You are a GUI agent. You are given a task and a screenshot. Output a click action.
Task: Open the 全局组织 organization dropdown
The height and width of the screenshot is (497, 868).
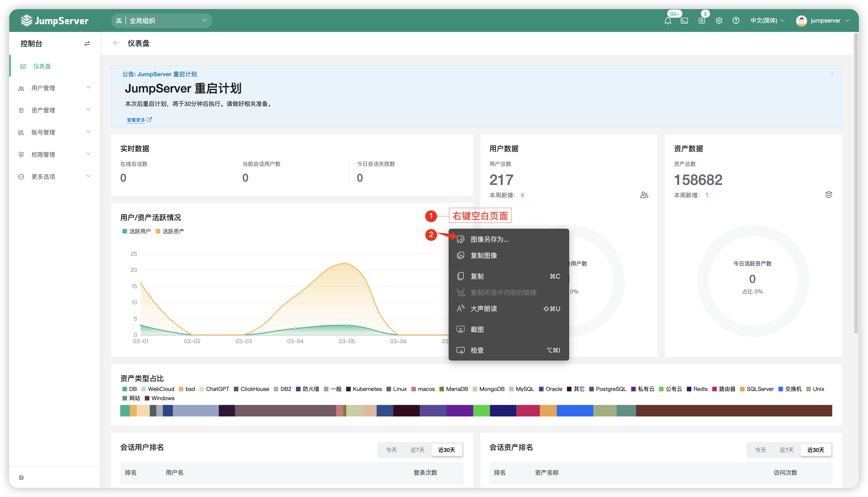[x=162, y=21]
